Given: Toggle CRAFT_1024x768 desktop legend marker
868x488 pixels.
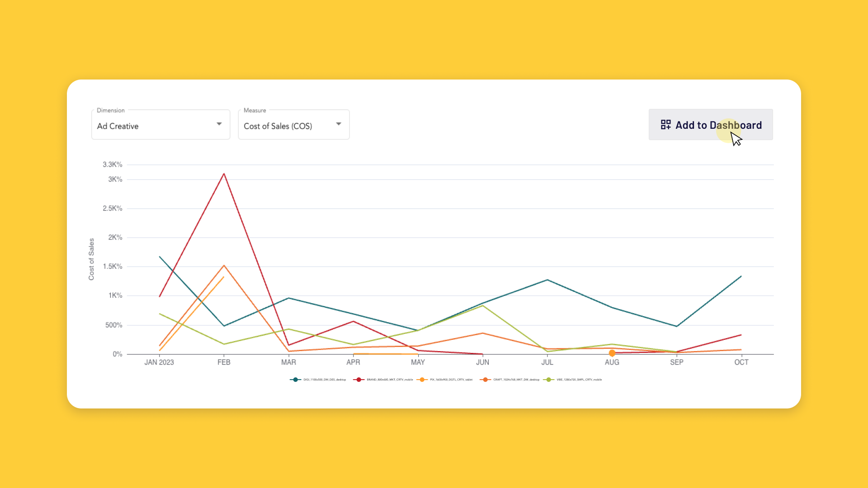Looking at the screenshot, I should (486, 380).
